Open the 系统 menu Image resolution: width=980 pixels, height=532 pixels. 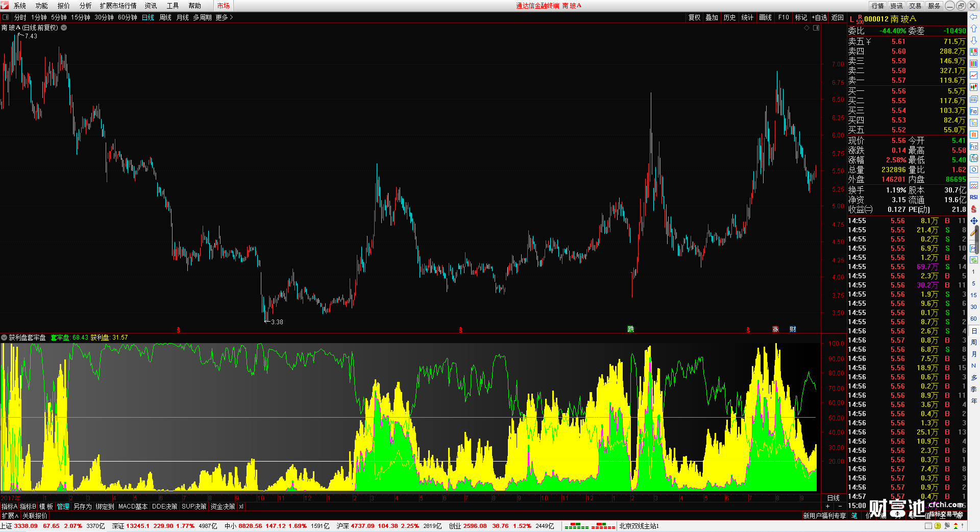(20, 6)
